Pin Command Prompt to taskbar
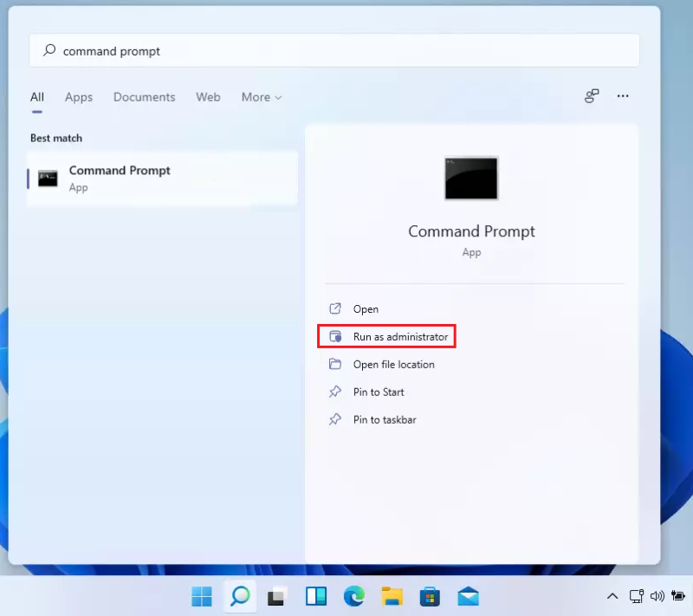 (383, 419)
